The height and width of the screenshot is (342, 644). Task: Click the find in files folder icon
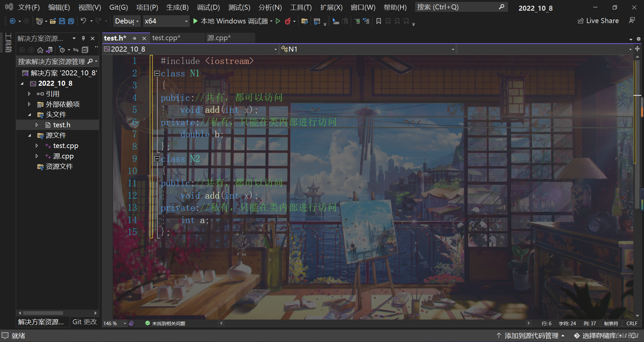click(x=305, y=21)
